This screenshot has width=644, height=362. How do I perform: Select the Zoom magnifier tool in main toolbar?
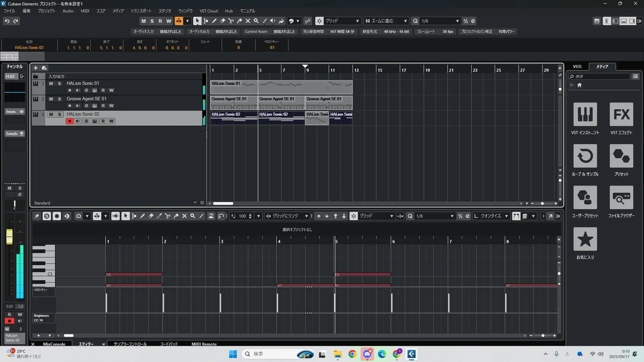coord(256,21)
